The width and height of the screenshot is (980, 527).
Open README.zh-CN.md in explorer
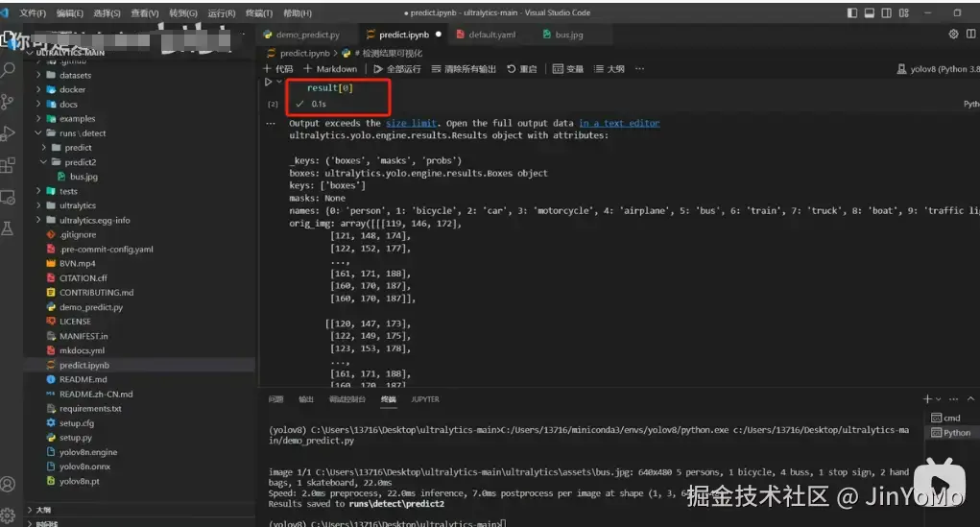[96, 394]
